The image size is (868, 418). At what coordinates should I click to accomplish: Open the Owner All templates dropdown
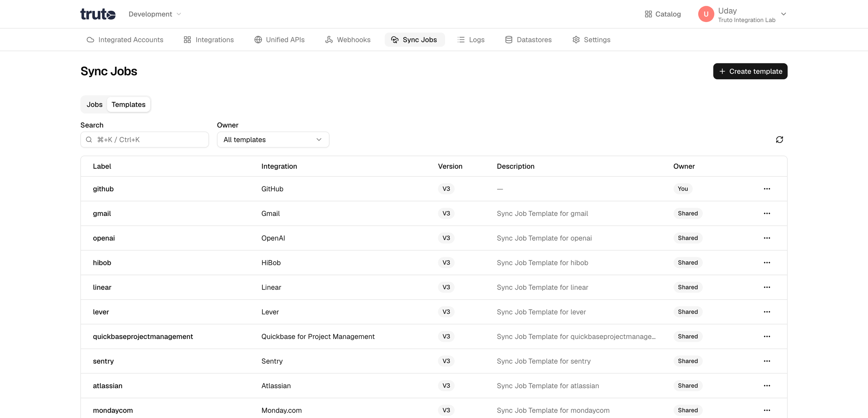[273, 140]
